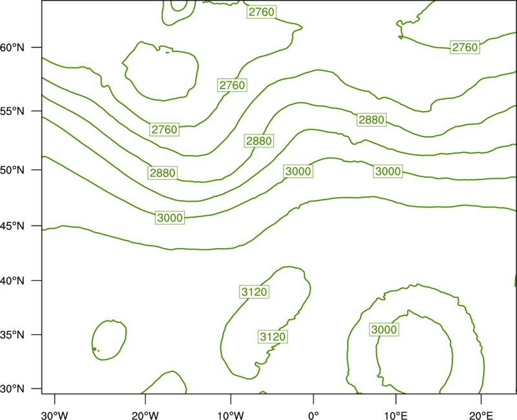The width and height of the screenshot is (517, 420).
Task: Click the 2880 label near 18°W, 50°N
Action: (163, 173)
